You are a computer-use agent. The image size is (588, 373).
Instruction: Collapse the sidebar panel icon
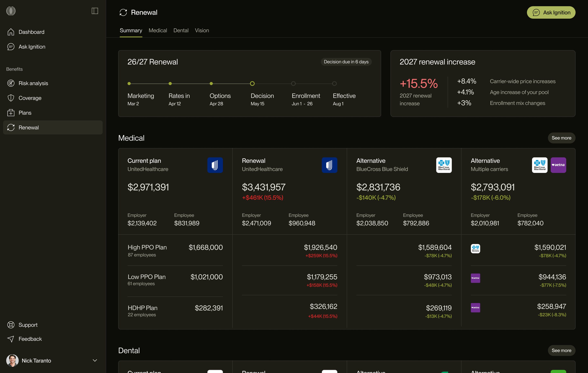(95, 11)
